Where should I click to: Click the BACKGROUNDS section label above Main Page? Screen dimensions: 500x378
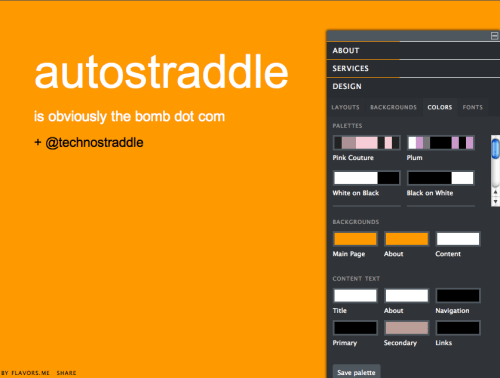[x=356, y=222]
